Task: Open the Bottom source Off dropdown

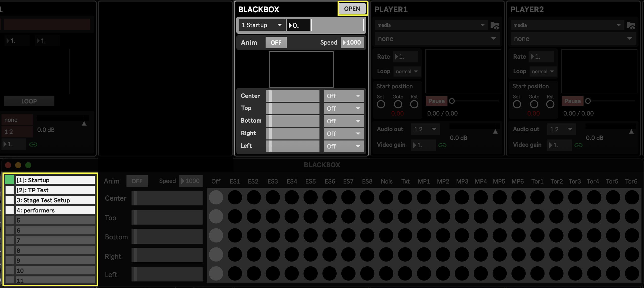Action: [x=344, y=121]
